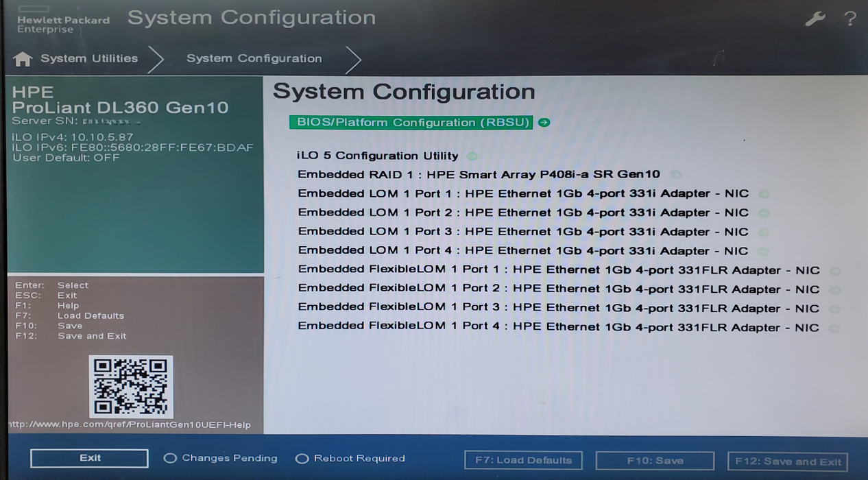
Task: Click 'F10: Save' key hint in sidebar
Action: [49, 326]
